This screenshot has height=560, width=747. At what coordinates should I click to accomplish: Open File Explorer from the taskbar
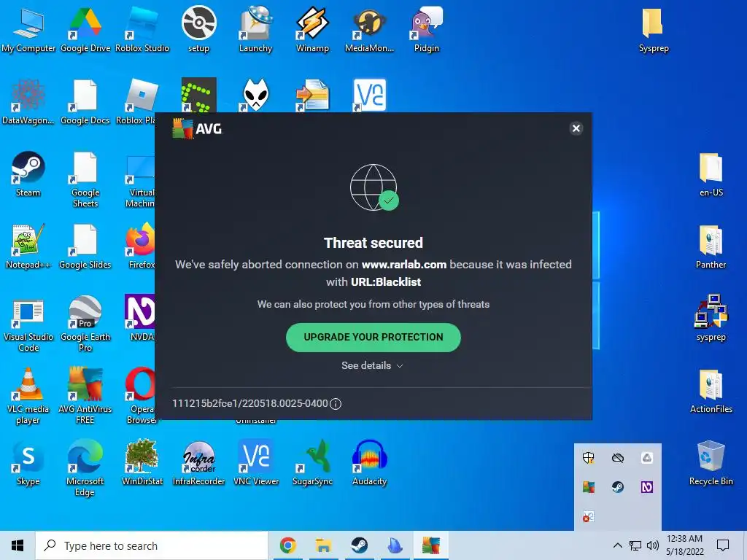point(323,545)
